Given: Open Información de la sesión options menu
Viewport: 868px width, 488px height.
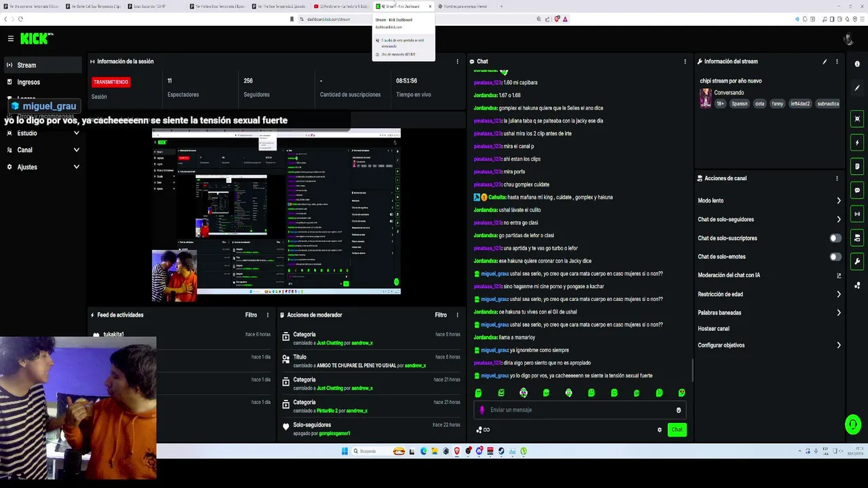Looking at the screenshot, I should pyautogui.click(x=457, y=62).
